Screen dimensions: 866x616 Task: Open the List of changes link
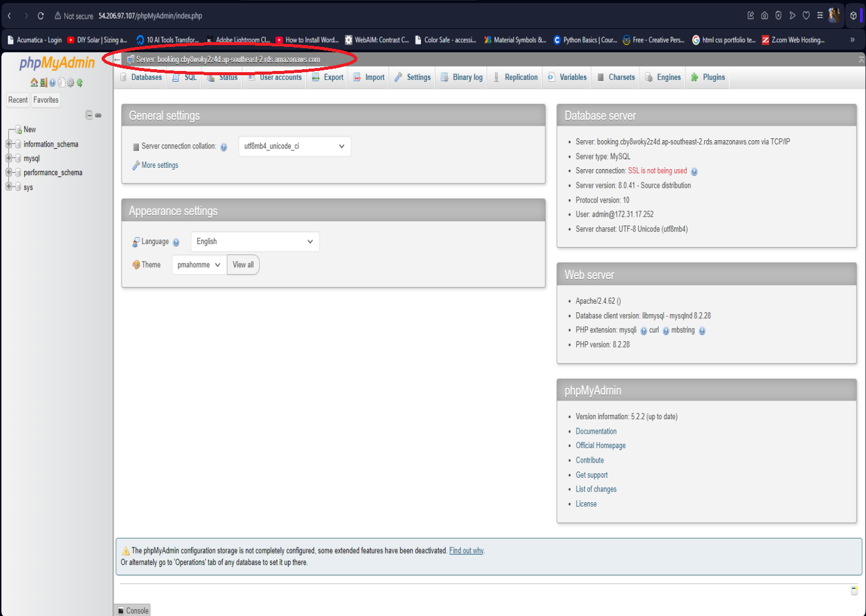[596, 490]
